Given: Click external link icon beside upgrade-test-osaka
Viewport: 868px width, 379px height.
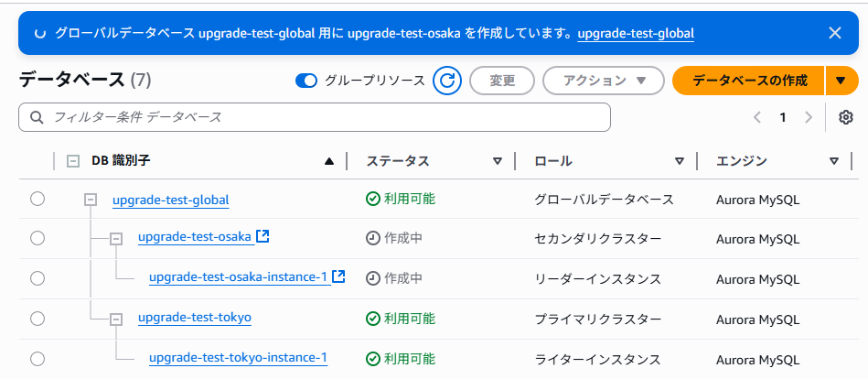Looking at the screenshot, I should [x=263, y=236].
